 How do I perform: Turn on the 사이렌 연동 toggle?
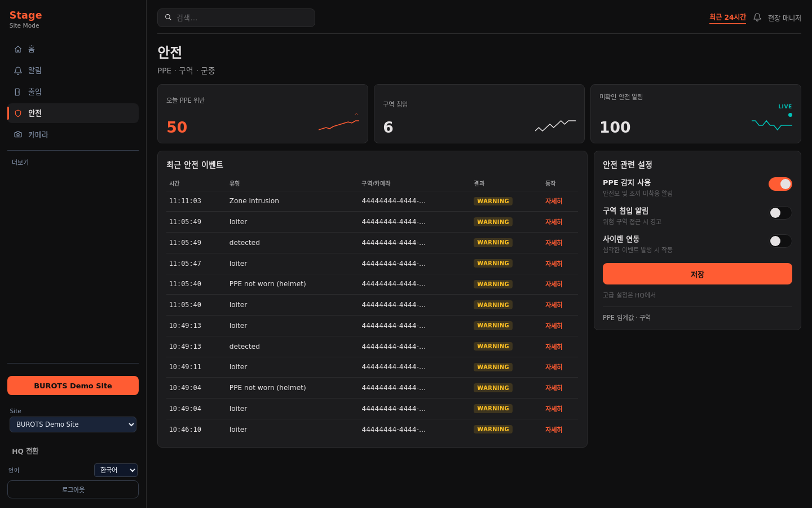(780, 241)
